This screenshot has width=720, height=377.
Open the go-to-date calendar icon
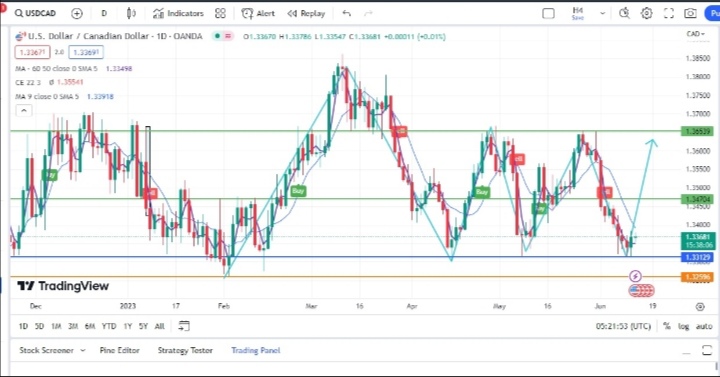click(x=184, y=326)
